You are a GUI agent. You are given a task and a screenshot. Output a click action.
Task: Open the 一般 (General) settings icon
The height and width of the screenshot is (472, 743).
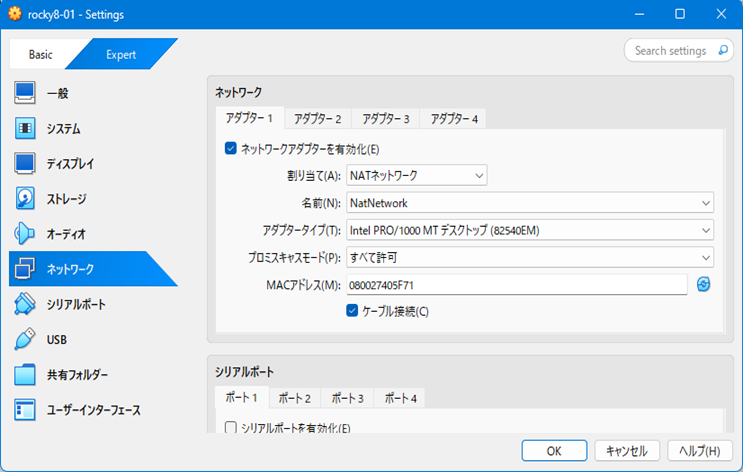(25, 93)
